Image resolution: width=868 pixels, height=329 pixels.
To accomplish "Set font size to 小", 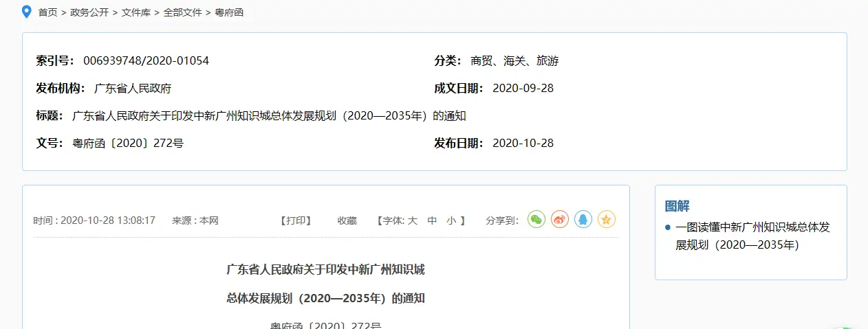I will coord(451,220).
